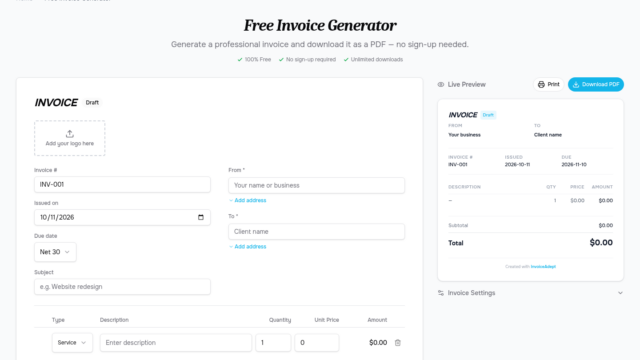This screenshot has width=640, height=360.
Task: Click the Total $0.00 in preview
Action: point(601,242)
